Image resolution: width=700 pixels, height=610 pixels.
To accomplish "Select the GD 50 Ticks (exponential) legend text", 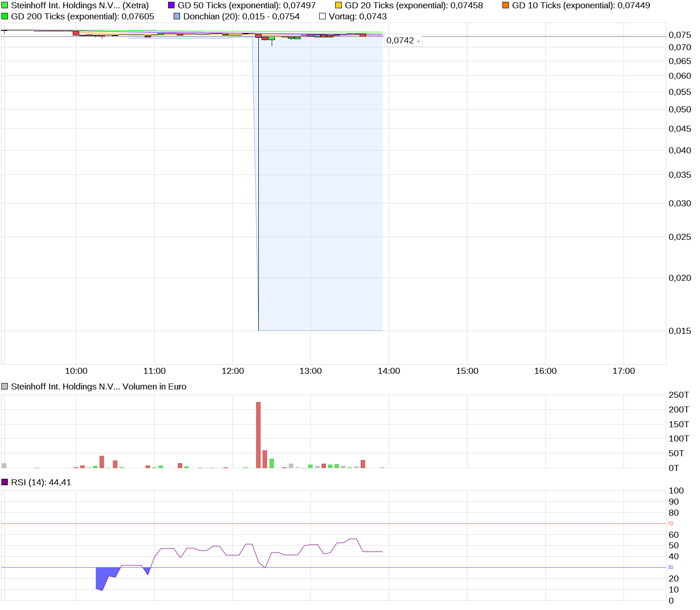I will (247, 5).
